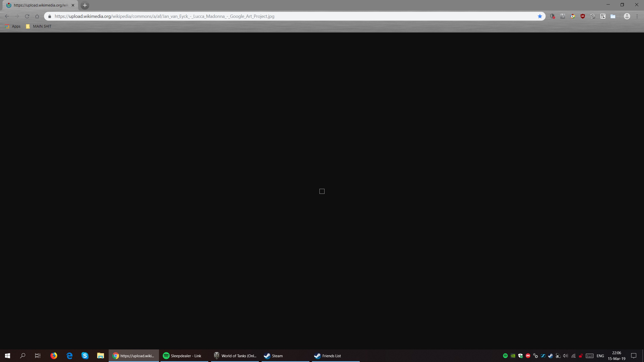Close the upload.wikimedia.org tab
This screenshot has height=362, width=644.
pos(73,5)
